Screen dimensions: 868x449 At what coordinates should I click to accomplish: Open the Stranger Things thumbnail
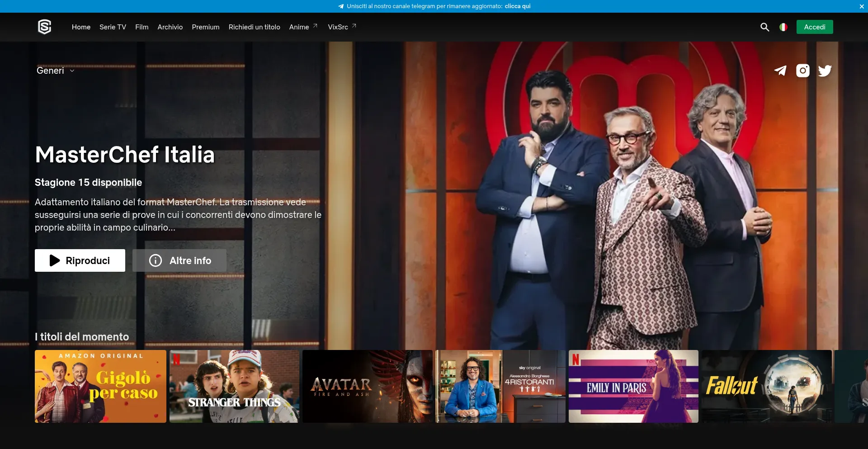pos(234,386)
